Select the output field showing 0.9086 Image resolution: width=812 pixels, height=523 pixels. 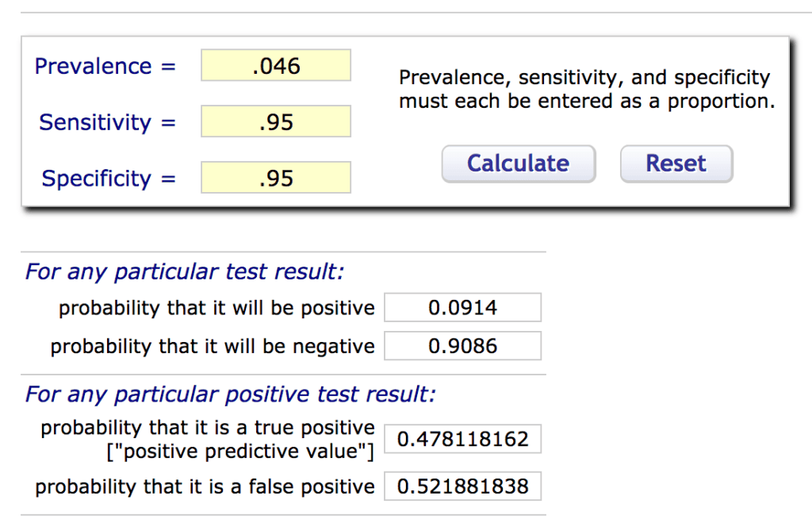(x=462, y=346)
